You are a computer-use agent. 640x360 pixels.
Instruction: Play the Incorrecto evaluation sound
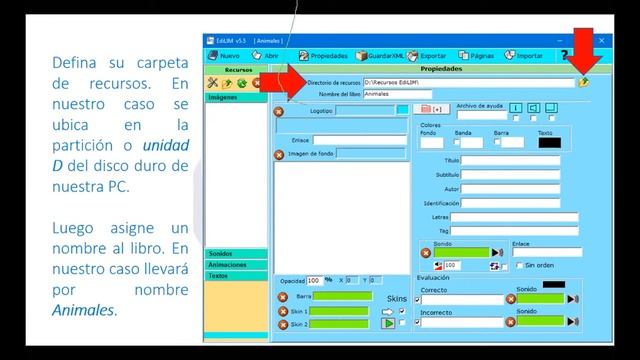(573, 322)
